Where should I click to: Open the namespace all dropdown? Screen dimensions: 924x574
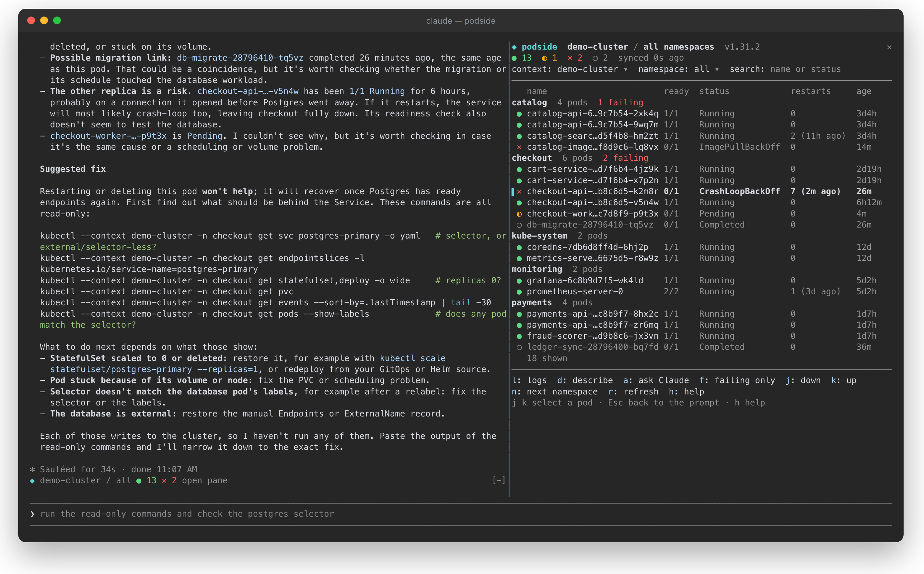678,69
